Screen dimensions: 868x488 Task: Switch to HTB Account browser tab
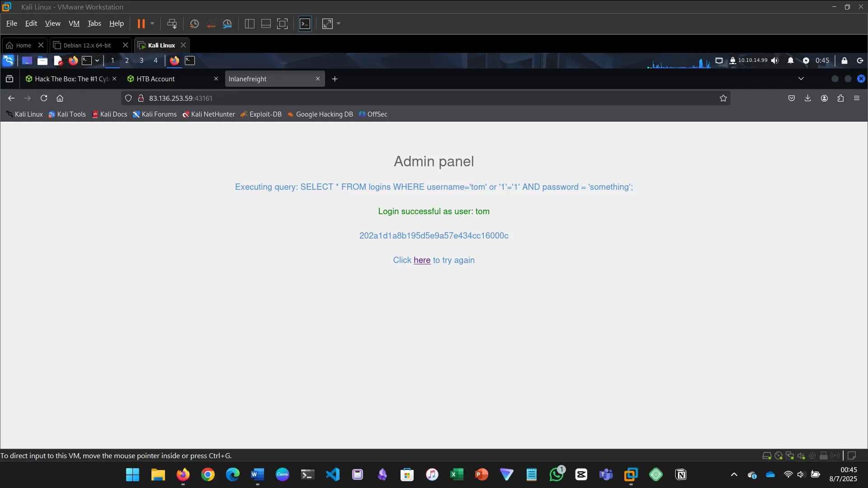[x=156, y=79]
